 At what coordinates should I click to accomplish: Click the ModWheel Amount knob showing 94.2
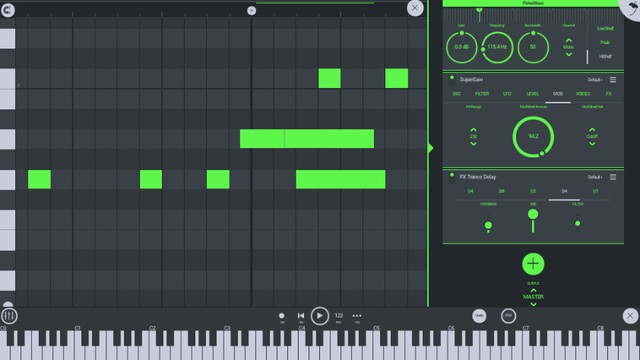tap(533, 137)
